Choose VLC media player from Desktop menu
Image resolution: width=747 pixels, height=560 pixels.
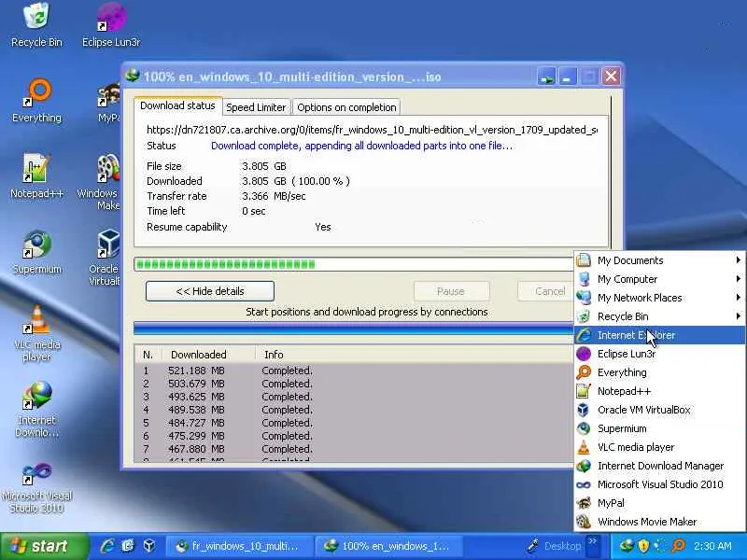659,447
